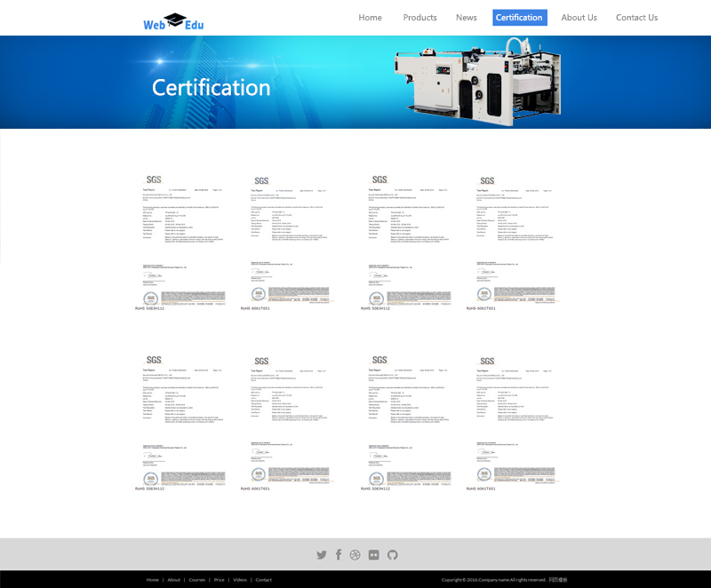Open the Products menu item
The height and width of the screenshot is (588, 711).
point(419,18)
